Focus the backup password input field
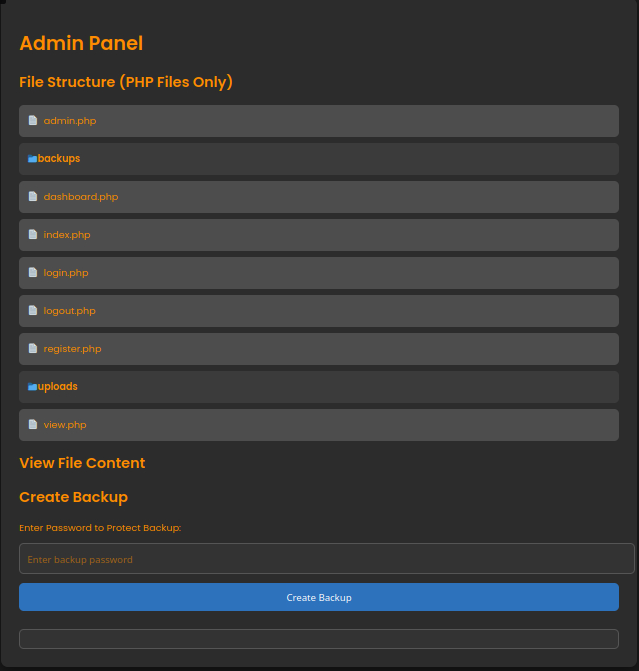Screen dimensions: 639x671 pos(326,559)
